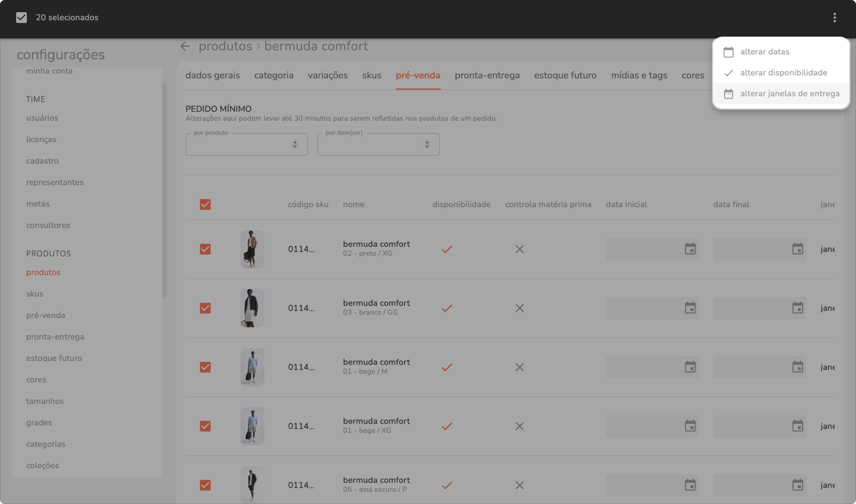Open data inicial calendar for preto / XG row

tap(690, 249)
